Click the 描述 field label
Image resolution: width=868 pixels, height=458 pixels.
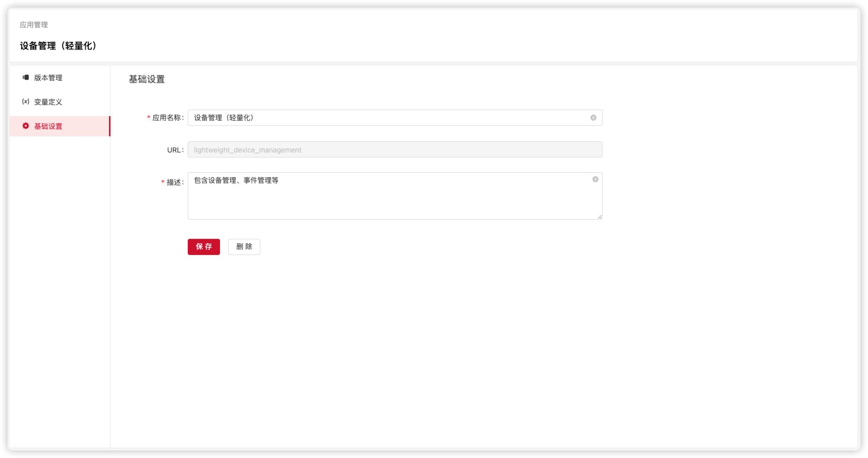(174, 182)
